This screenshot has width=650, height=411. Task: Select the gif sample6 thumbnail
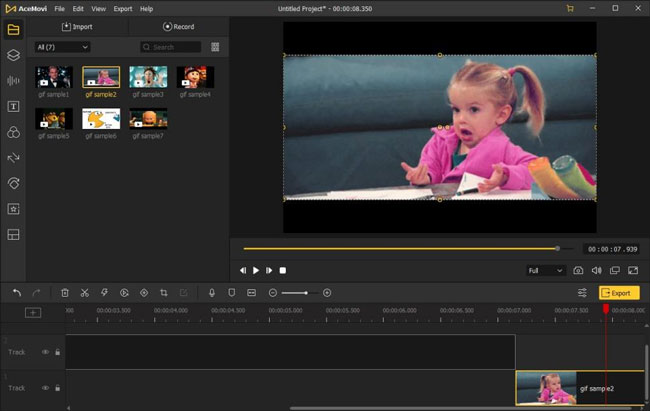[101, 119]
